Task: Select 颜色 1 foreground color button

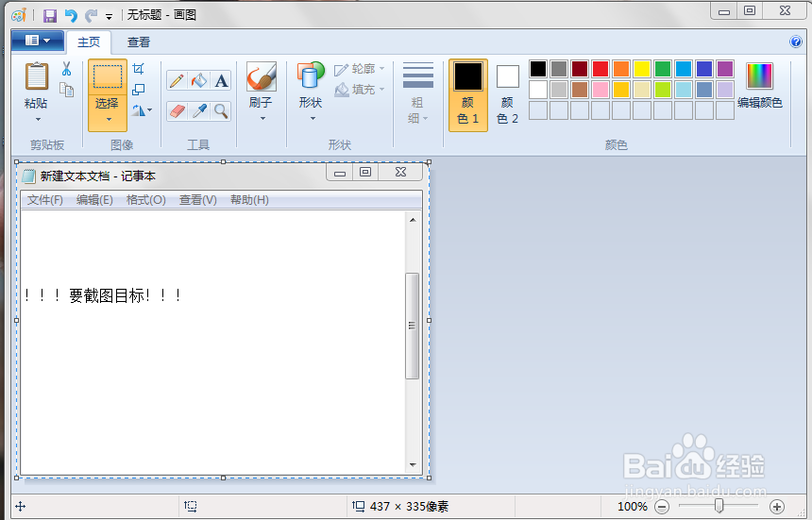Action: point(468,94)
